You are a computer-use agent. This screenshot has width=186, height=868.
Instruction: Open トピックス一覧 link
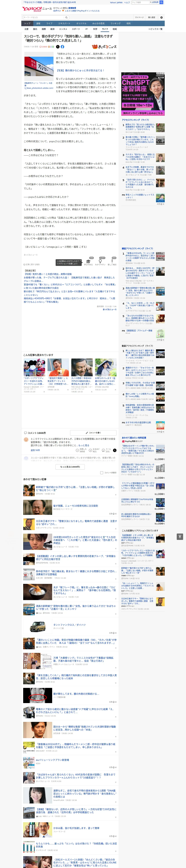[x=155, y=29]
